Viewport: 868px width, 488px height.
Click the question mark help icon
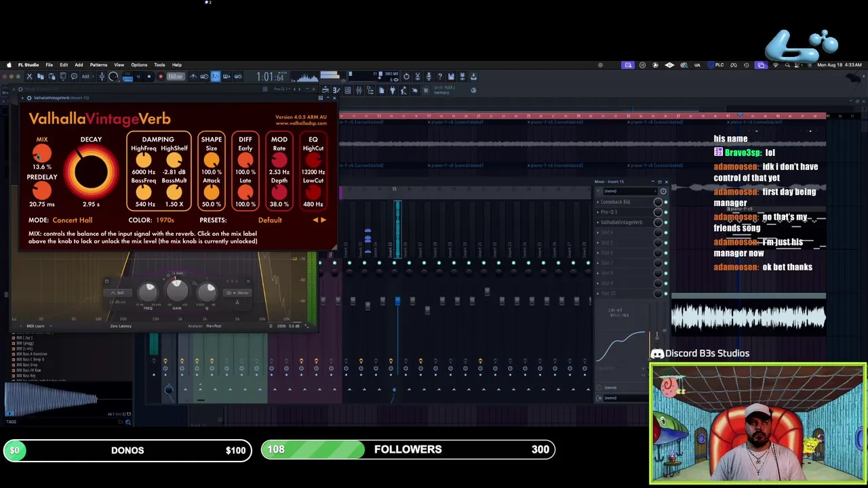coord(439,77)
